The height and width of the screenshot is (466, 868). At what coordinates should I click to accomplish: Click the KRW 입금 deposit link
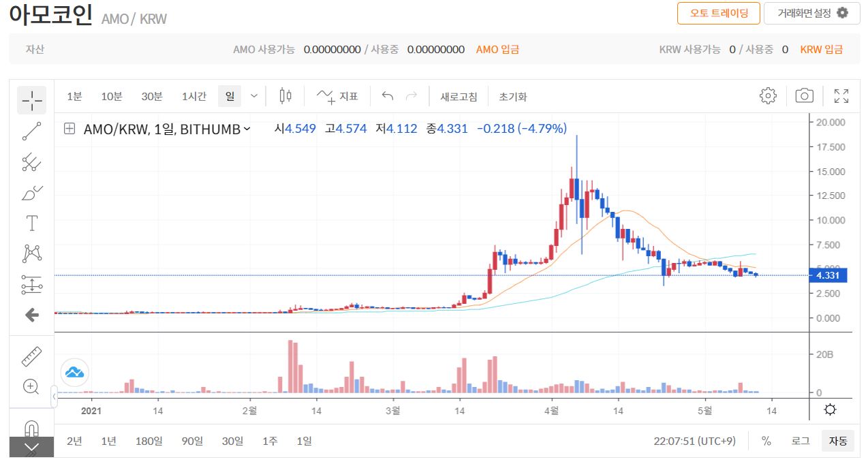(822, 49)
